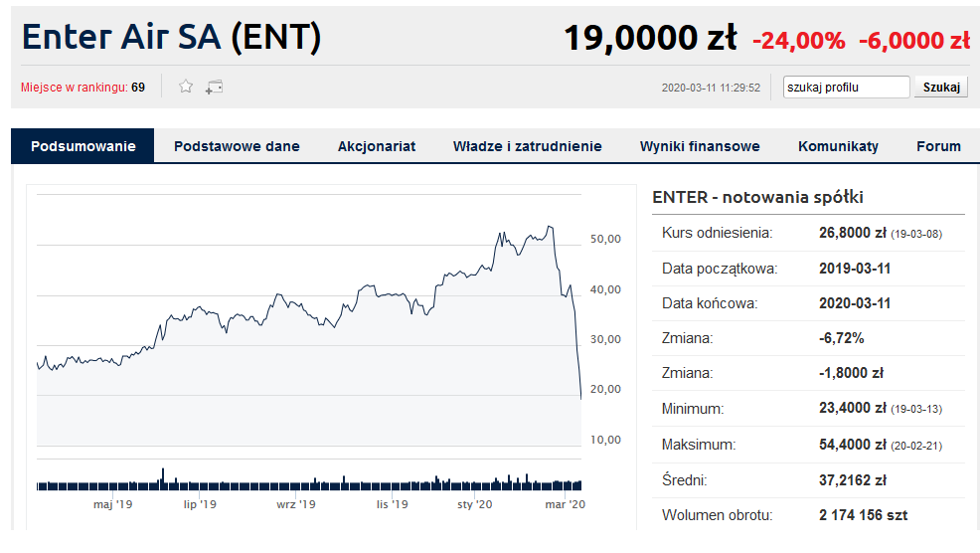The height and width of the screenshot is (553, 980).
Task: Open the Komunikaty tab
Action: (838, 146)
